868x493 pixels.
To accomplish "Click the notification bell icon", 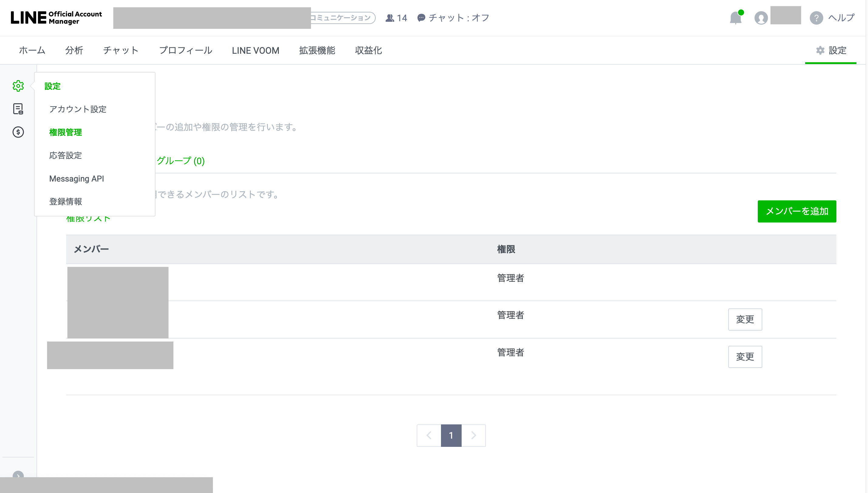I will tap(736, 18).
